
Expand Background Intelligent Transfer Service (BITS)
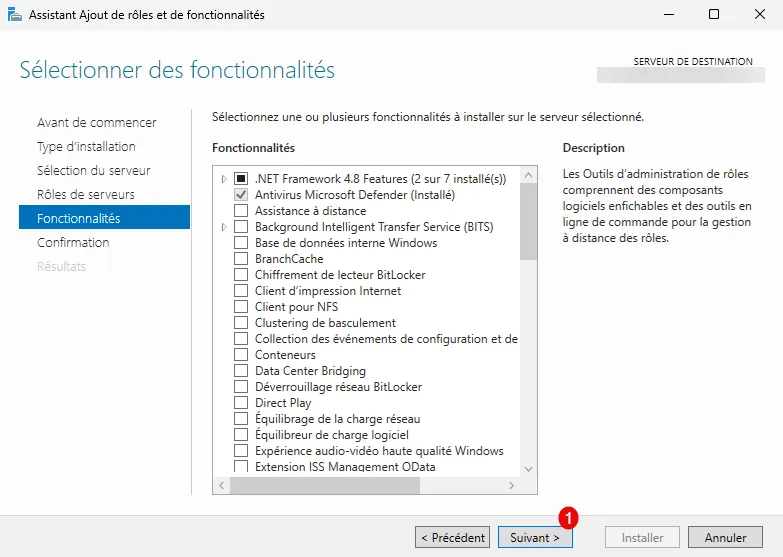(223, 227)
